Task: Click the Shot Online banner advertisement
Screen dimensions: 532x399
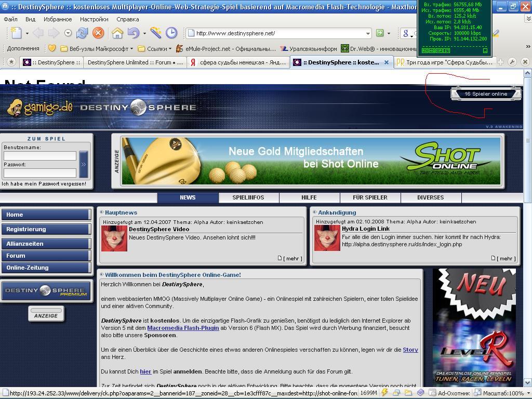Action: tap(311, 161)
